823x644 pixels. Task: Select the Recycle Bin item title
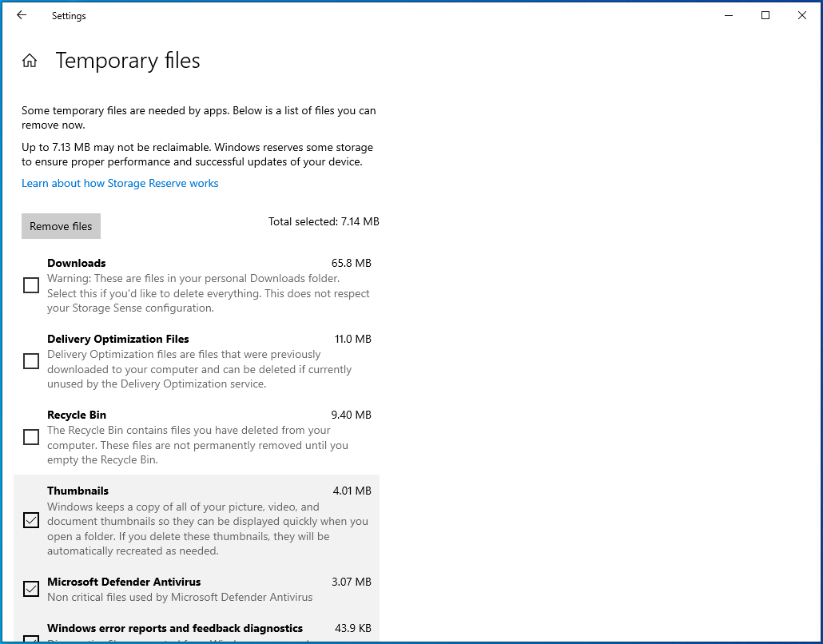[77, 415]
